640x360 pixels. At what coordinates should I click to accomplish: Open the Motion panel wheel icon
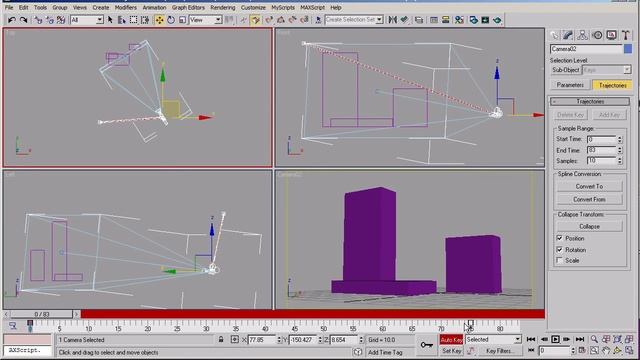point(597,36)
